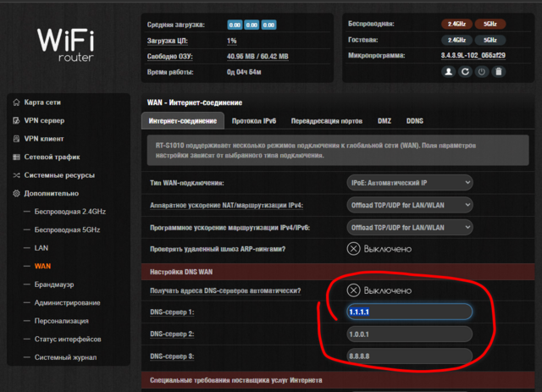Image resolution: width=542 pixels, height=392 pixels.
Task: Expand software routing acceleration IPv4/IPv6 dropdown
Action: click(410, 227)
